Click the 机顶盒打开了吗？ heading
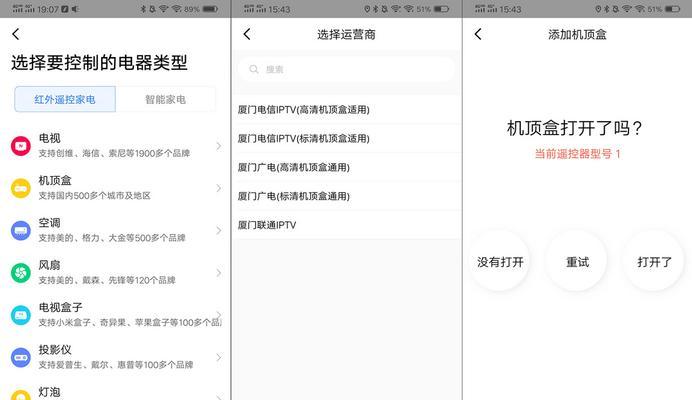The height and width of the screenshot is (400, 692). pos(575,128)
